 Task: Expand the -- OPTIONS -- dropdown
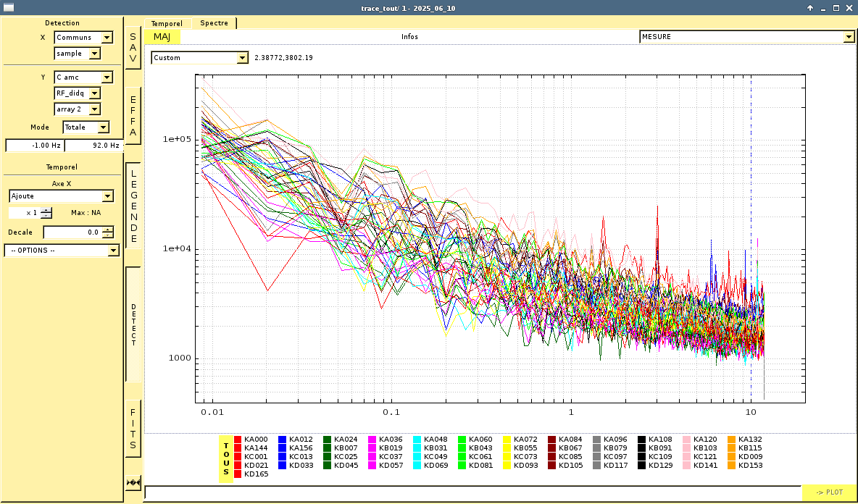[x=62, y=251]
